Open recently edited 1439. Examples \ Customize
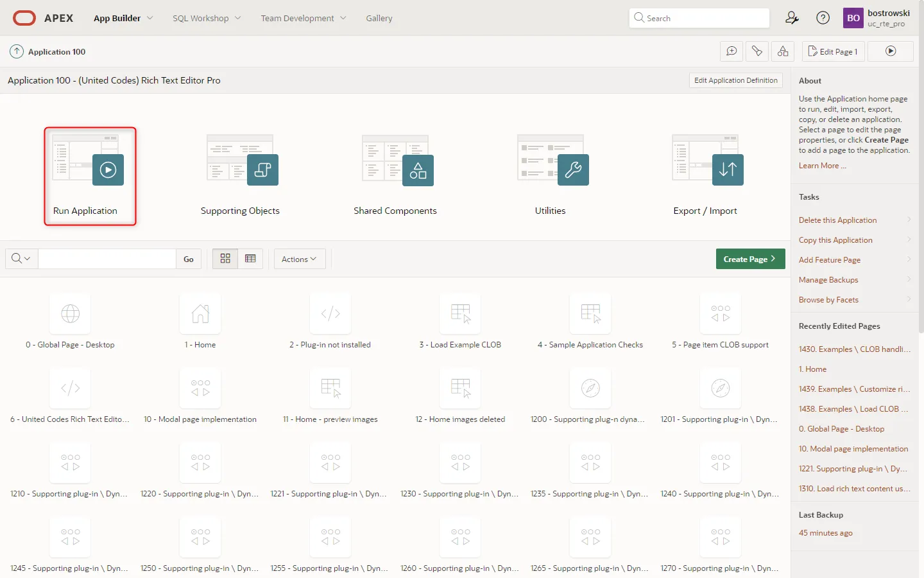Screen dimensions: 924x578 click(x=855, y=389)
